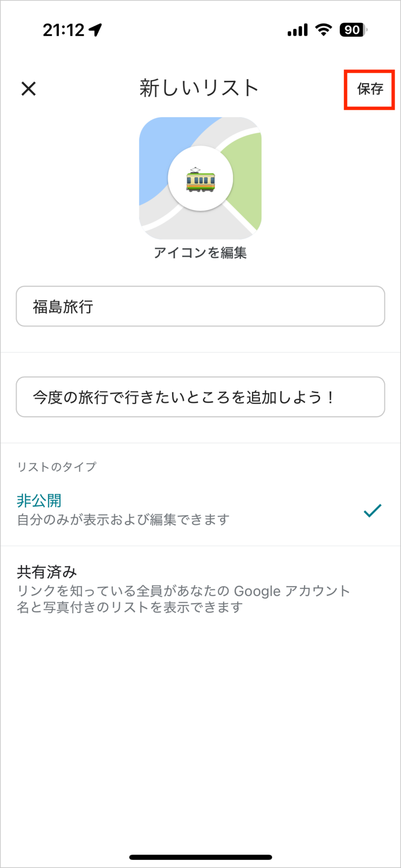This screenshot has width=401, height=868.
Task: Open the アイコンを編集 link
Action: pyautogui.click(x=200, y=252)
